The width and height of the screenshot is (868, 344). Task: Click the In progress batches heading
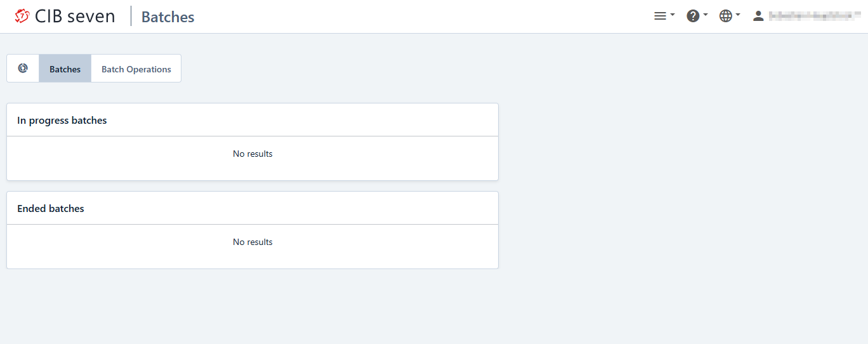pyautogui.click(x=62, y=121)
